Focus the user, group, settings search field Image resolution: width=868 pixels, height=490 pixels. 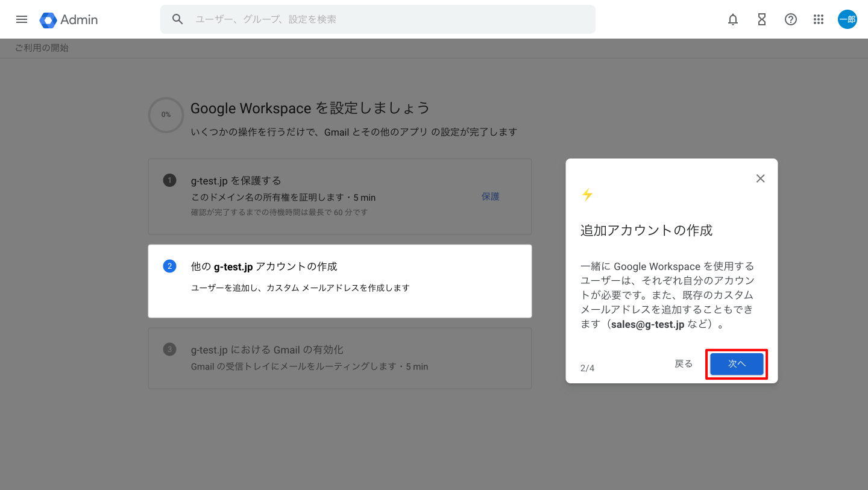click(x=378, y=19)
